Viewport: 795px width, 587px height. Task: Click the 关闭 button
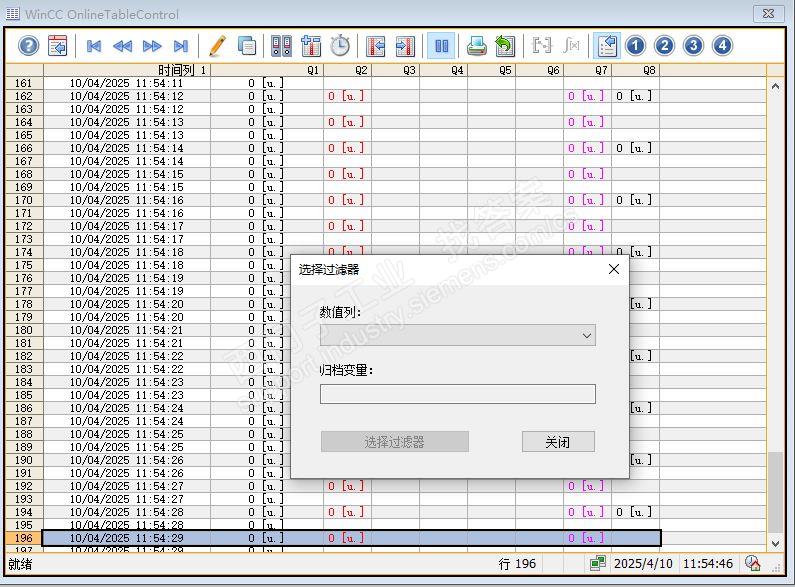click(x=558, y=442)
